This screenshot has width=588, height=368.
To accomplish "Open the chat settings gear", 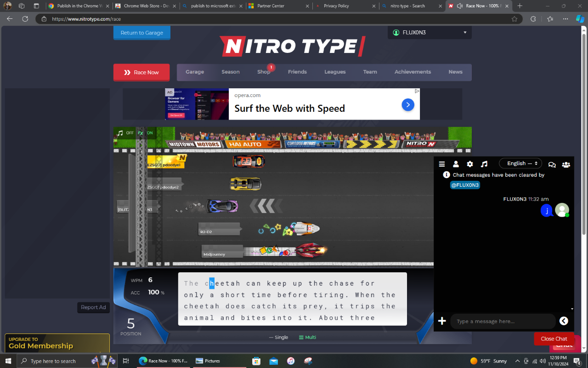I will (x=470, y=164).
